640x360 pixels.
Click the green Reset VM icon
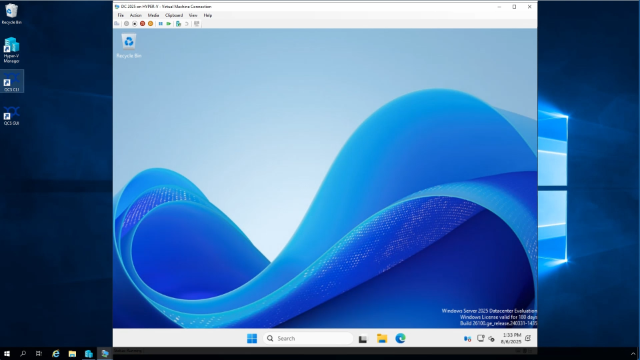coord(169,24)
